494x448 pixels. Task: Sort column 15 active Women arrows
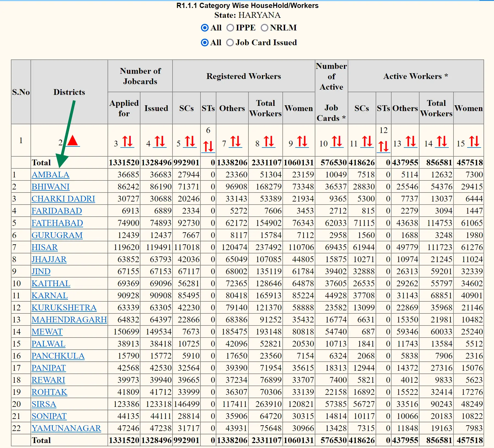click(x=474, y=141)
